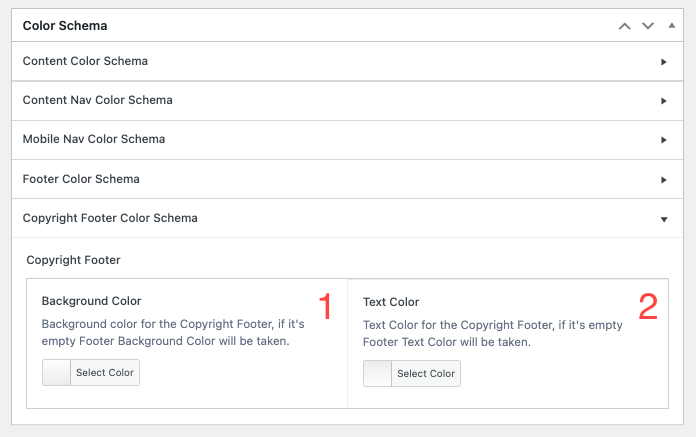Expand Content Nav Color Schema using its arrow

pyautogui.click(x=664, y=101)
